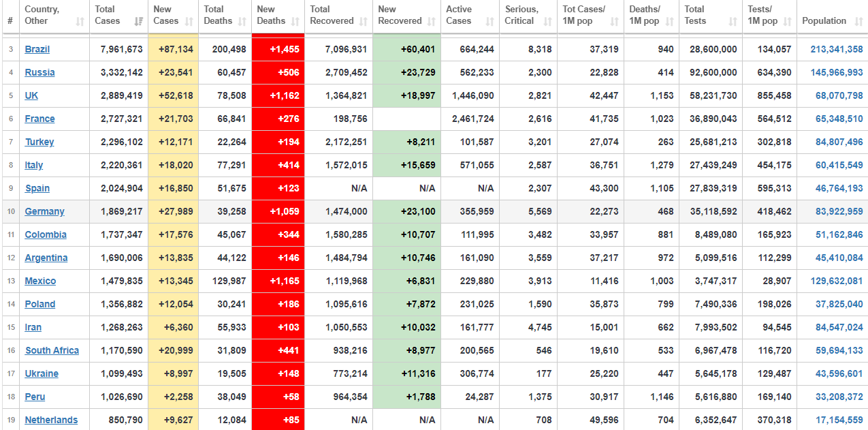
Task: Open the France country link
Action: click(40, 119)
